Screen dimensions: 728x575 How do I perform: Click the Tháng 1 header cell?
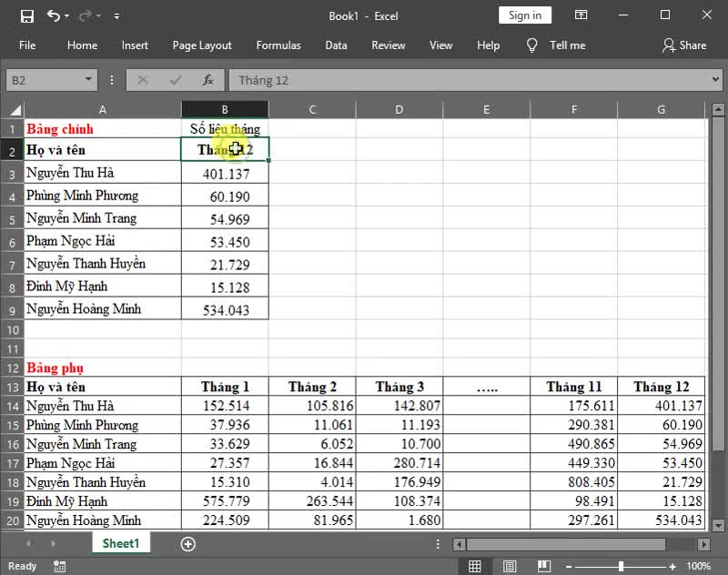tap(225, 387)
